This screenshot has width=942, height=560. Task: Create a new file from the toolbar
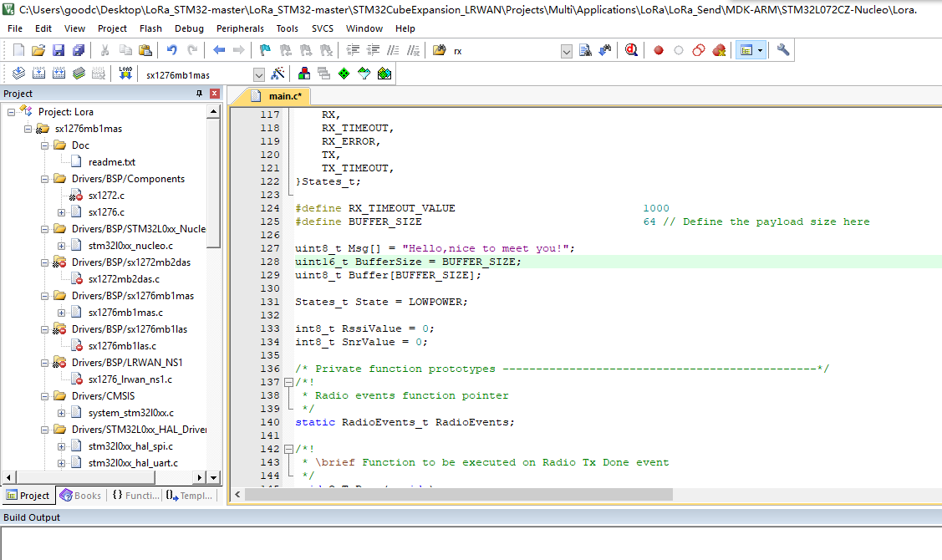click(18, 50)
